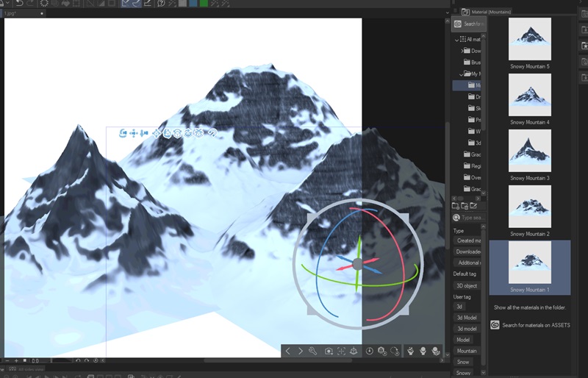This screenshot has height=378, width=588.
Task: Toggle the Downloaded type filter
Action: tap(467, 252)
